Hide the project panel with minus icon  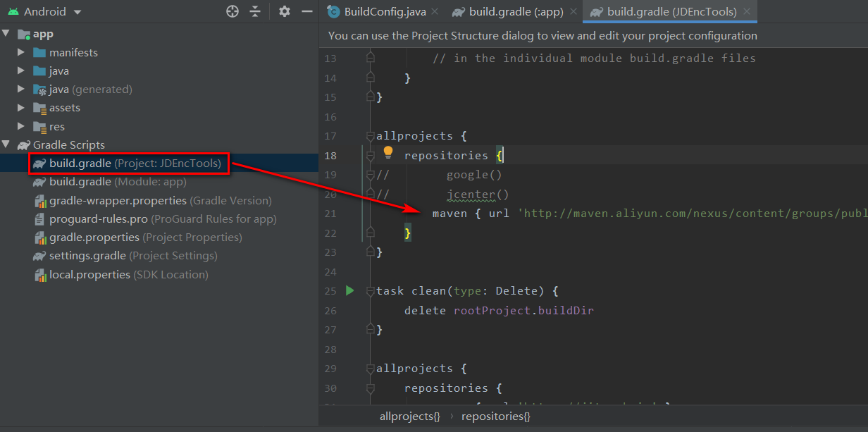[306, 11]
